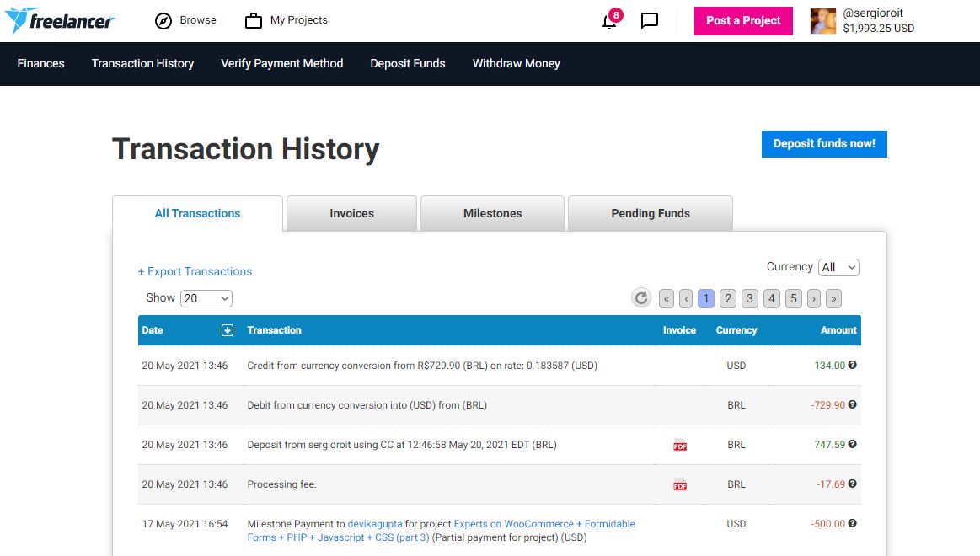Screen dimensions: 980x556
Task: Click help icon beside -500.00 amount
Action: pos(853,524)
